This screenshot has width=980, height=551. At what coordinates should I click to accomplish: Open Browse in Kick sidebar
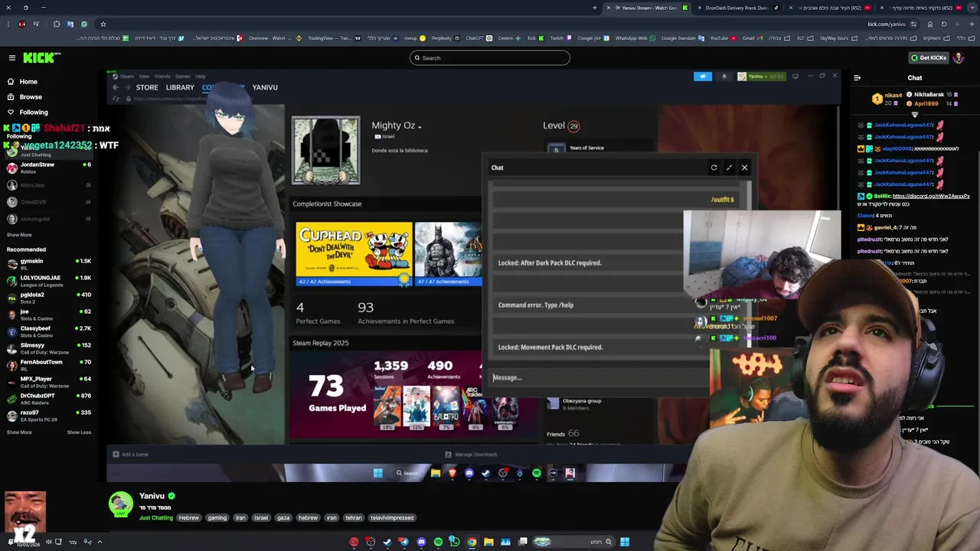tap(31, 97)
